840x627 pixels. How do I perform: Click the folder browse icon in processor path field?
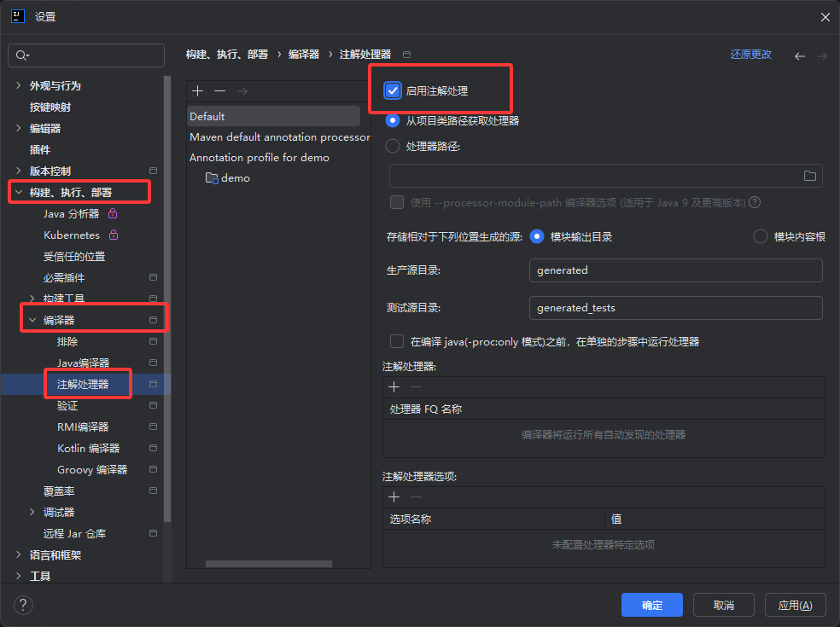pos(809,176)
